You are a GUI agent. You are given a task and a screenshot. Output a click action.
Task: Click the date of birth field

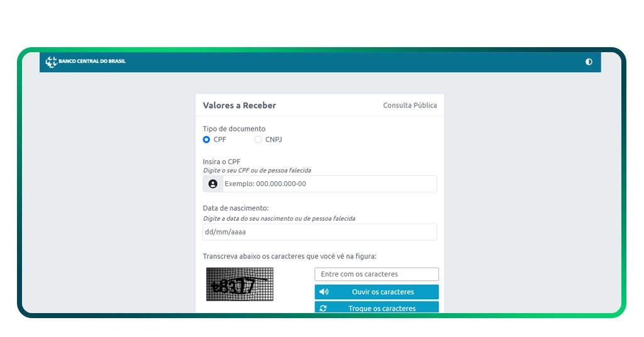point(319,232)
